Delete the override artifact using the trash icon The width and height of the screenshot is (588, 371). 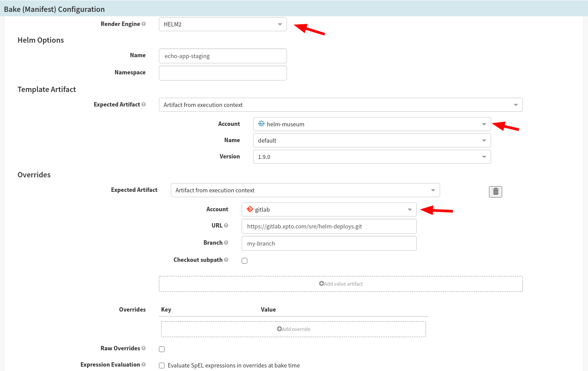(x=495, y=191)
